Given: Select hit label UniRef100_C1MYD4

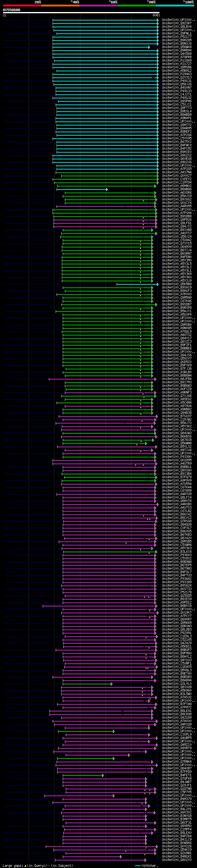Looking at the screenshot, I should click(x=177, y=183).
